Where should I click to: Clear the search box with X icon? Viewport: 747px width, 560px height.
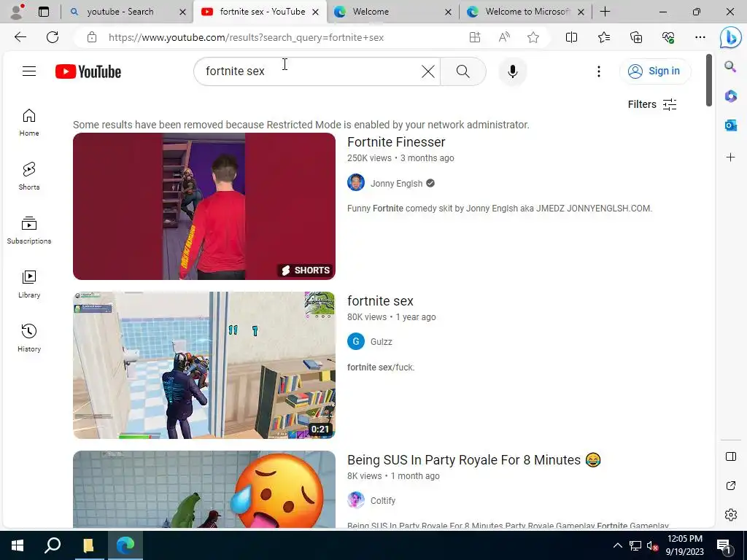[x=427, y=71]
